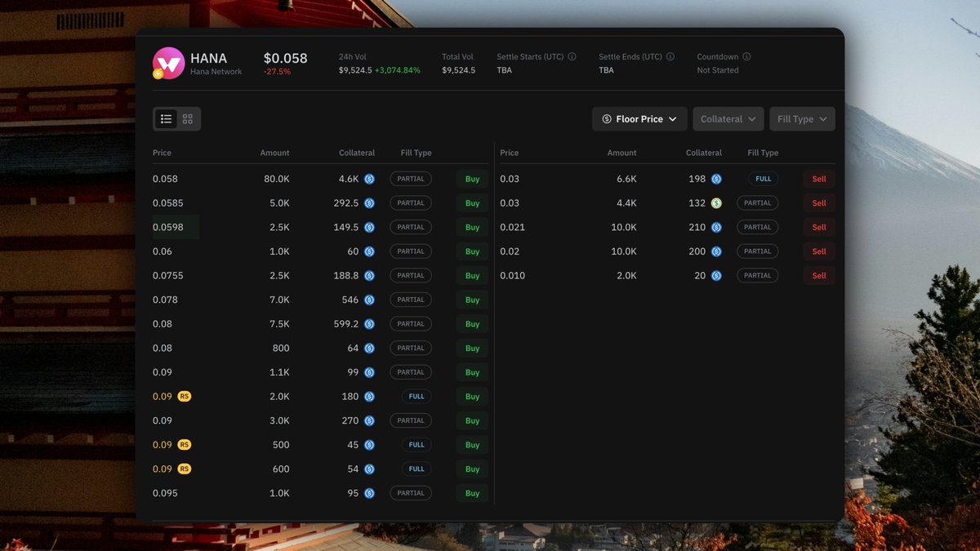
Task: Open the Floor Price dropdown
Action: [639, 119]
